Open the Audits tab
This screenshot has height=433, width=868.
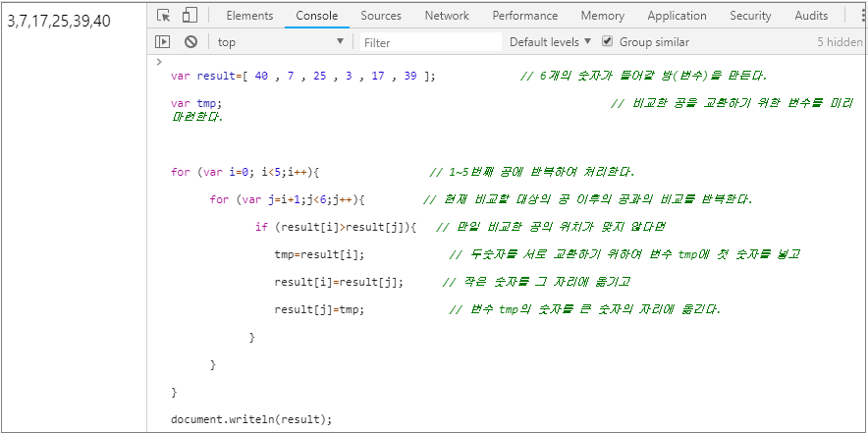tap(811, 16)
